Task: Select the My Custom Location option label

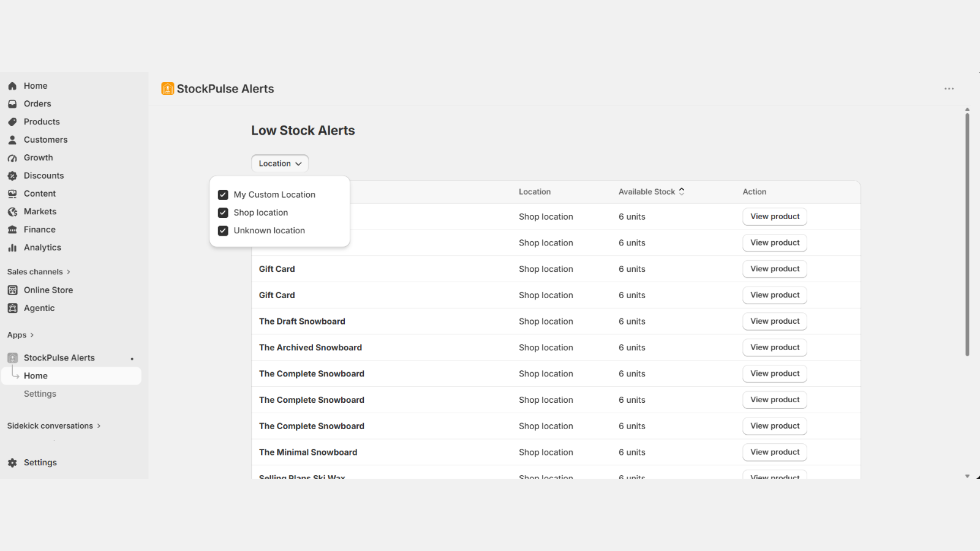Action: click(274, 195)
